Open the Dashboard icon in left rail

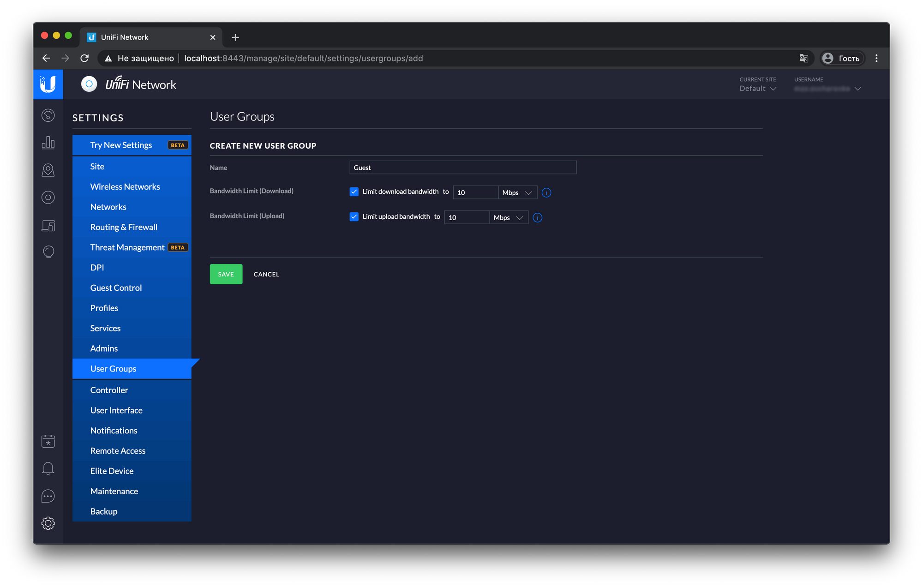pyautogui.click(x=48, y=115)
